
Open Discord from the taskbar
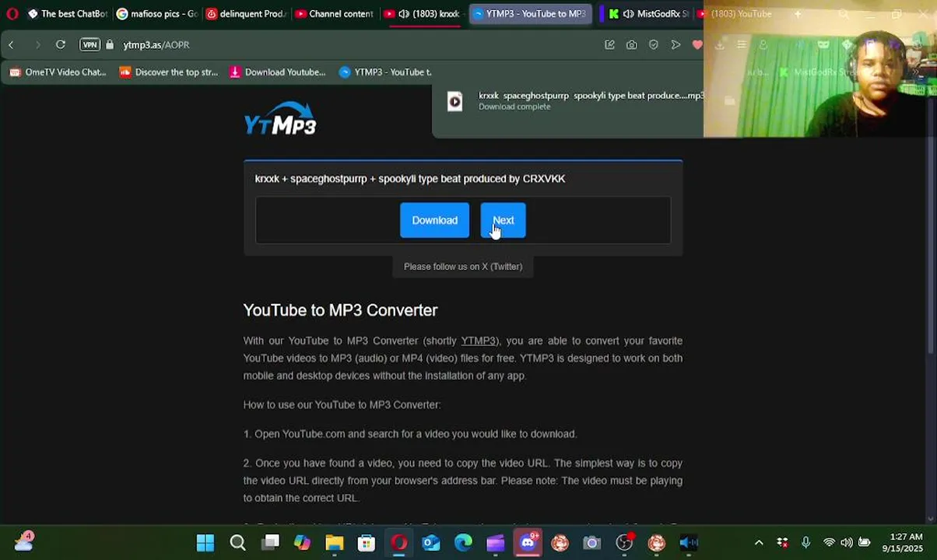click(x=528, y=543)
